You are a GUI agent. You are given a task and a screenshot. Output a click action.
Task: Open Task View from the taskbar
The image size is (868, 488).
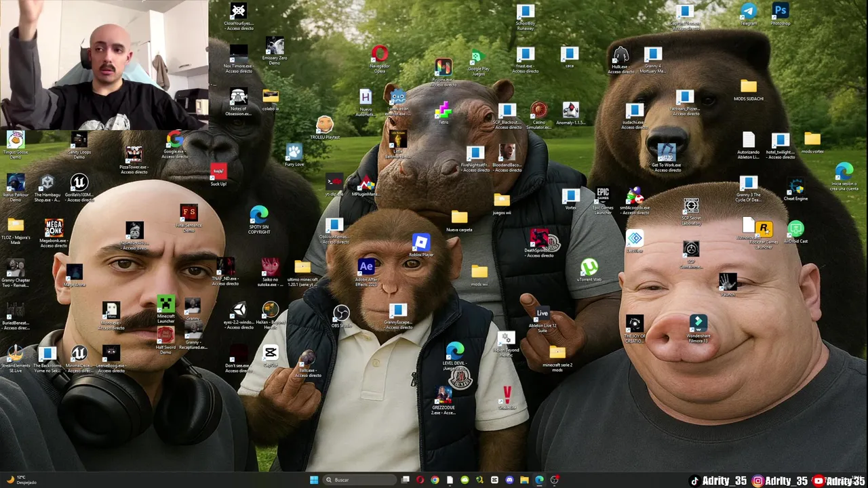click(x=406, y=480)
